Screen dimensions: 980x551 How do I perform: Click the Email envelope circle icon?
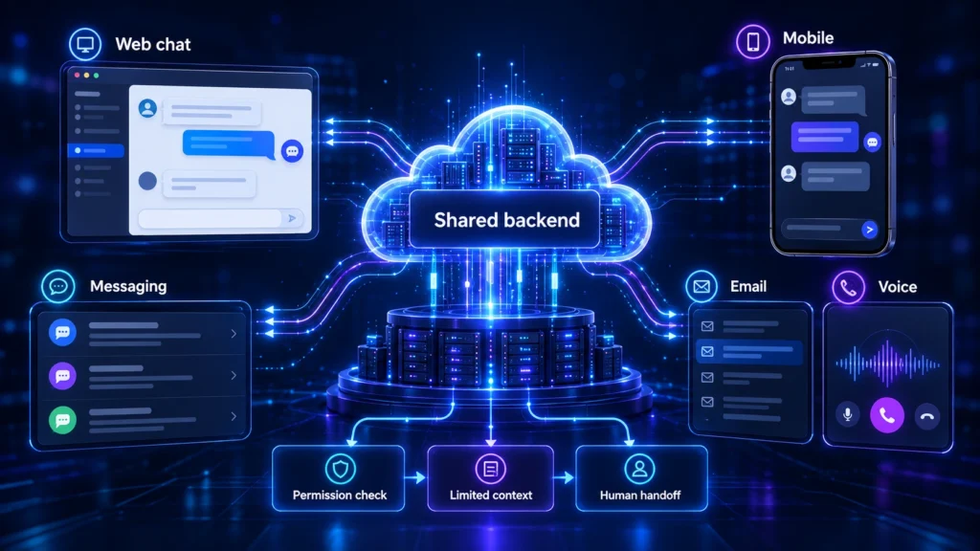click(702, 287)
